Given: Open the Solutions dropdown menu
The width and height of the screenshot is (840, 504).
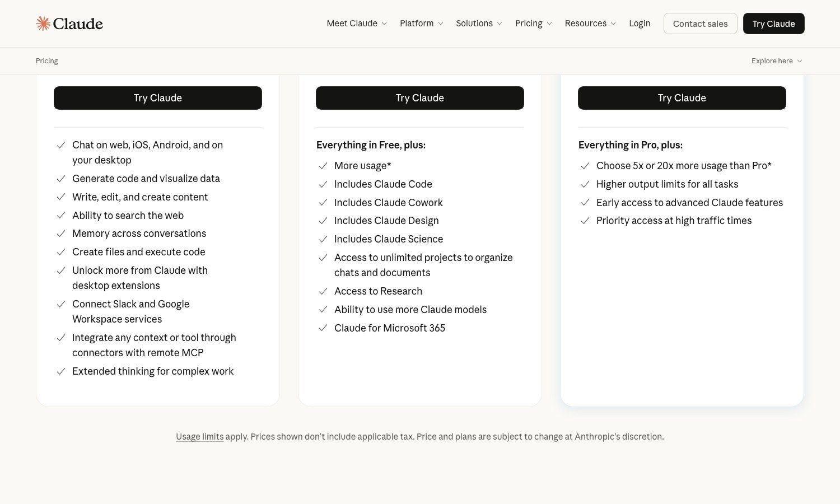Looking at the screenshot, I should (x=479, y=24).
